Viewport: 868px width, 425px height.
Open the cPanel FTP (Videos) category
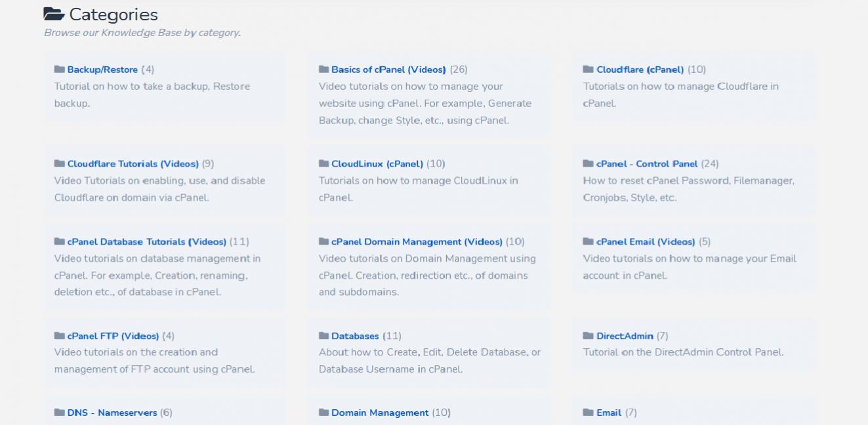113,336
